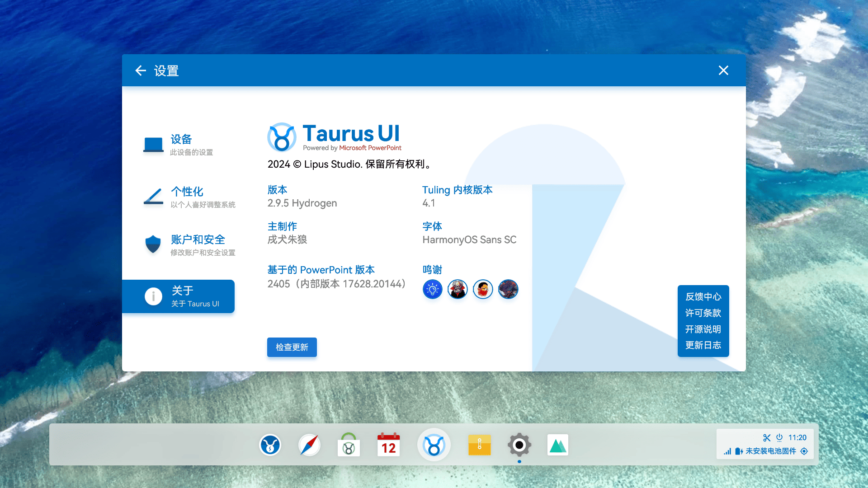This screenshot has width=868, height=488.
Task: Click the gear settings icon in dock
Action: point(519,445)
